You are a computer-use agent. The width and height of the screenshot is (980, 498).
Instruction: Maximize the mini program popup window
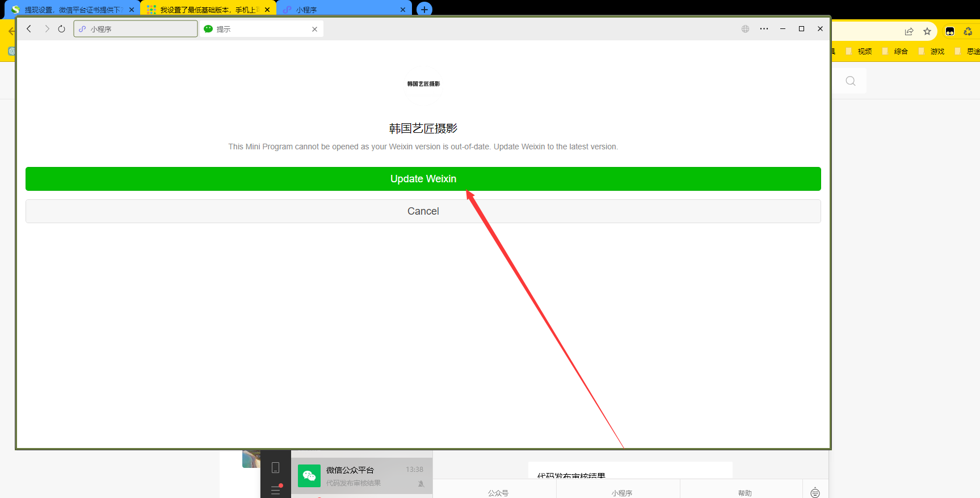click(801, 29)
